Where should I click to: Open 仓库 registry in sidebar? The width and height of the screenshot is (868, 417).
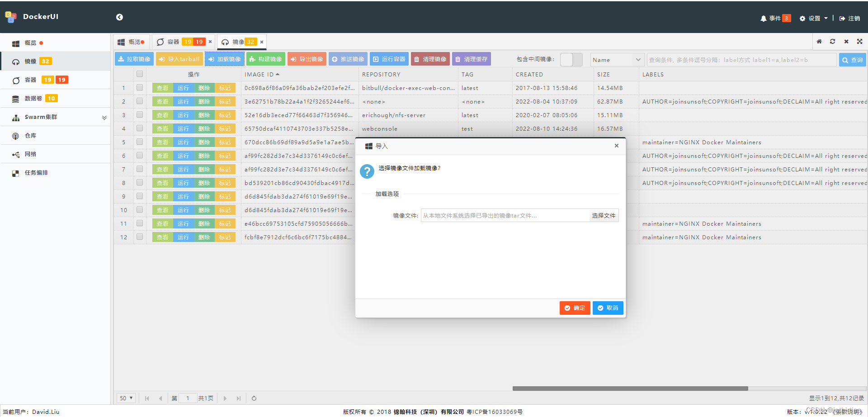tap(55, 136)
